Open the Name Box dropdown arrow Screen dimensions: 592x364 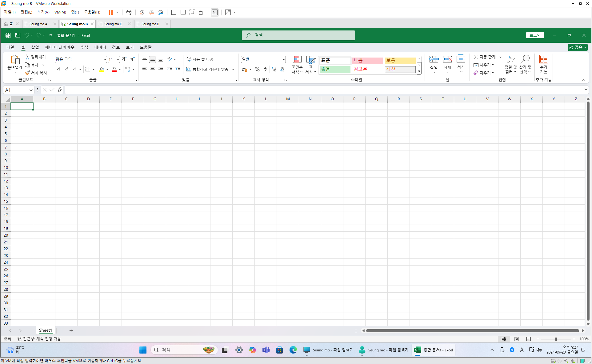pyautogui.click(x=31, y=90)
